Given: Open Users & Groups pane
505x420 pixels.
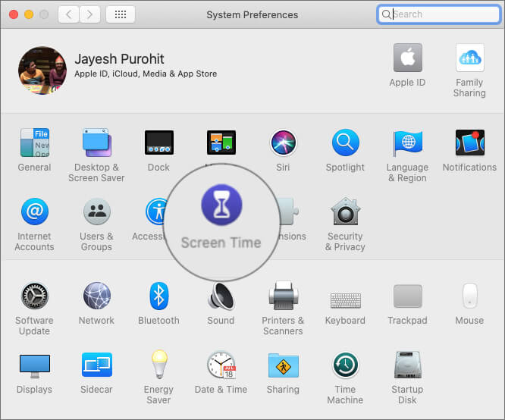Looking at the screenshot, I should pyautogui.click(x=96, y=212).
